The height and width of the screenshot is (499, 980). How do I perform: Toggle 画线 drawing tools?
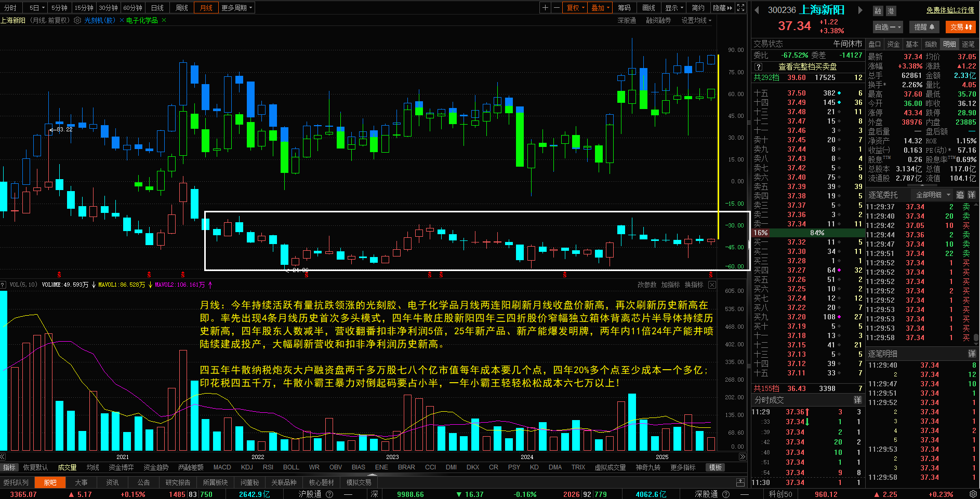pos(648,8)
